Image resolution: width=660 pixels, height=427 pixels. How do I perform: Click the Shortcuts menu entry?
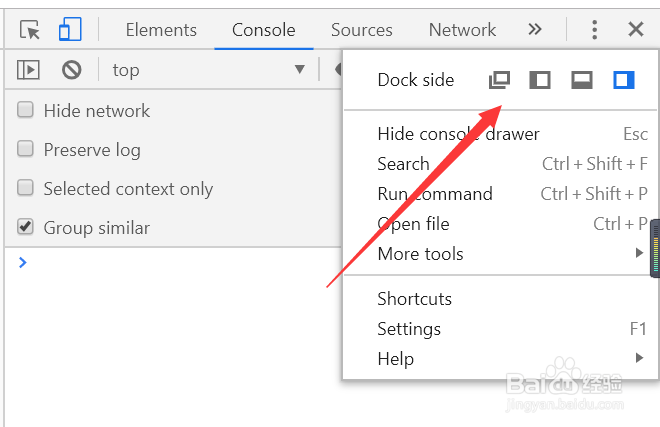(x=414, y=299)
